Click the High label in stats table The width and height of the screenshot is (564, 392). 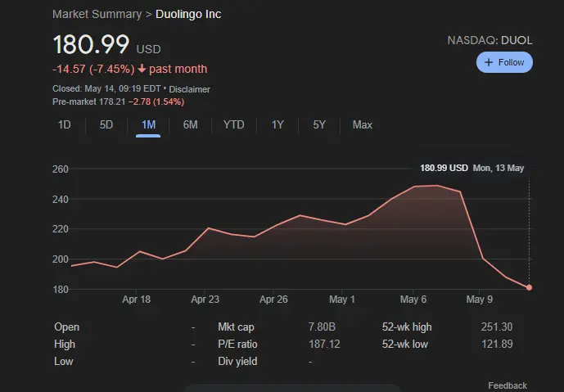[65, 345]
